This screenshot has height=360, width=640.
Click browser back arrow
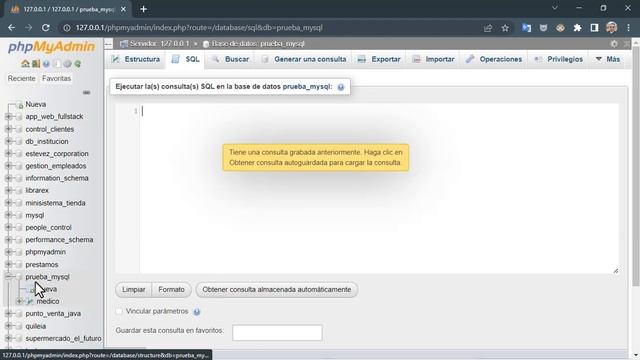click(x=11, y=28)
